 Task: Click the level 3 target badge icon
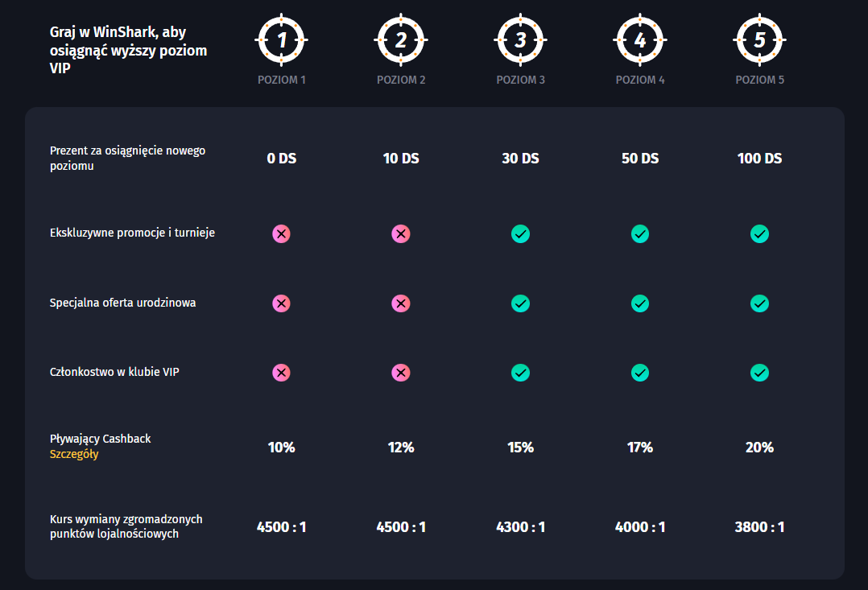(x=520, y=40)
